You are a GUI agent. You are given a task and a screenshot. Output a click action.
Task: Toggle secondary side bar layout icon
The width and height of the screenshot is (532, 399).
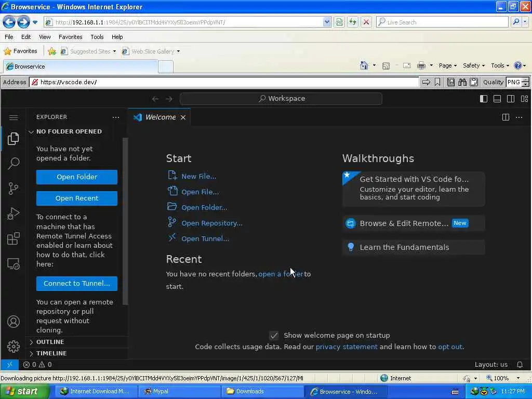511,99
